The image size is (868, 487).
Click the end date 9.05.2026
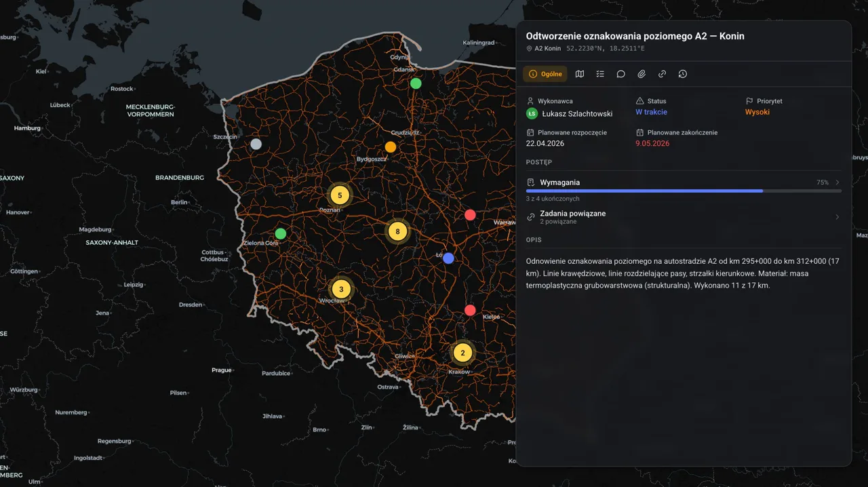(652, 144)
